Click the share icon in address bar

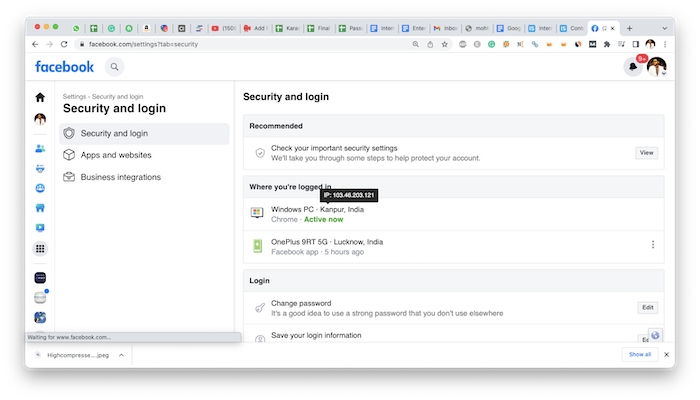pyautogui.click(x=430, y=44)
